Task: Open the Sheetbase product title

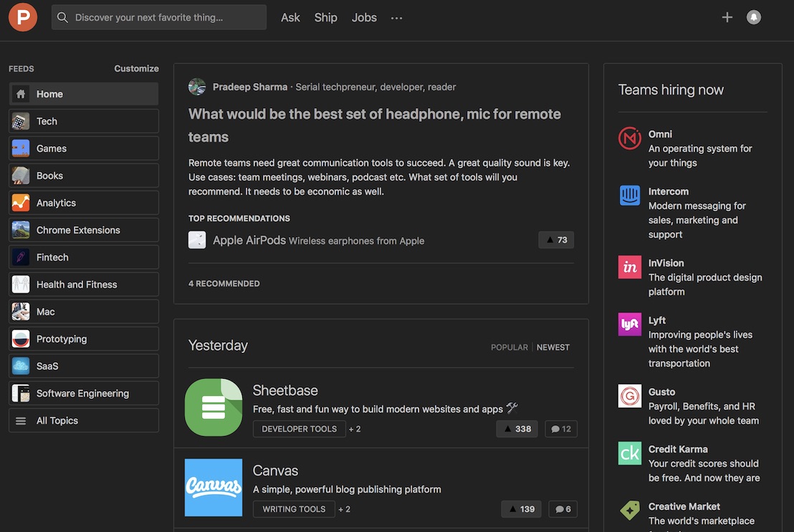Action: pos(285,390)
